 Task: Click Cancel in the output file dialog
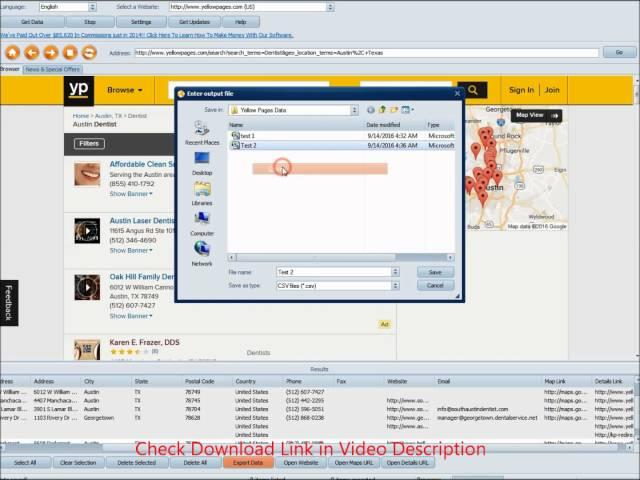tap(435, 286)
